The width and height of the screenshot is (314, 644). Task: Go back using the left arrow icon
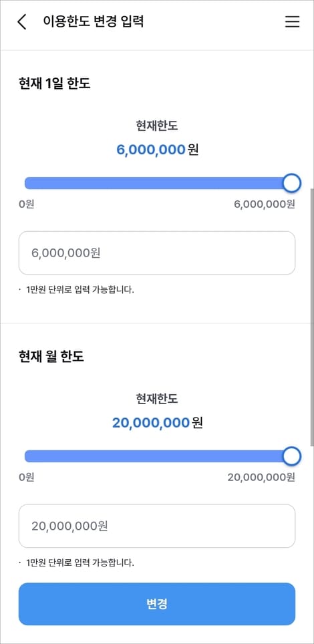(22, 21)
